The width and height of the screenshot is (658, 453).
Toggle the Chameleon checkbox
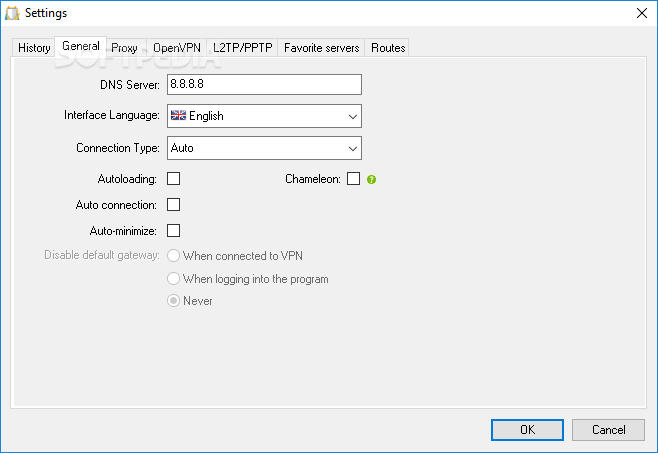[353, 179]
